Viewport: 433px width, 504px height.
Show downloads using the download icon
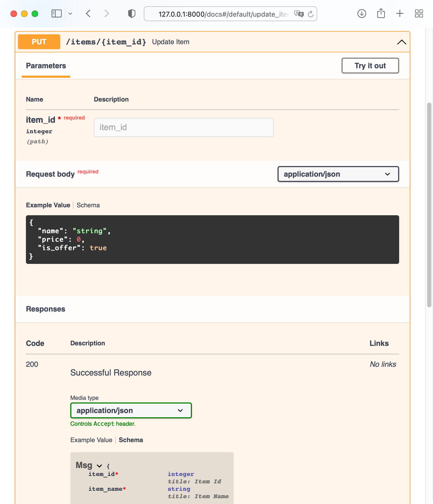(361, 13)
